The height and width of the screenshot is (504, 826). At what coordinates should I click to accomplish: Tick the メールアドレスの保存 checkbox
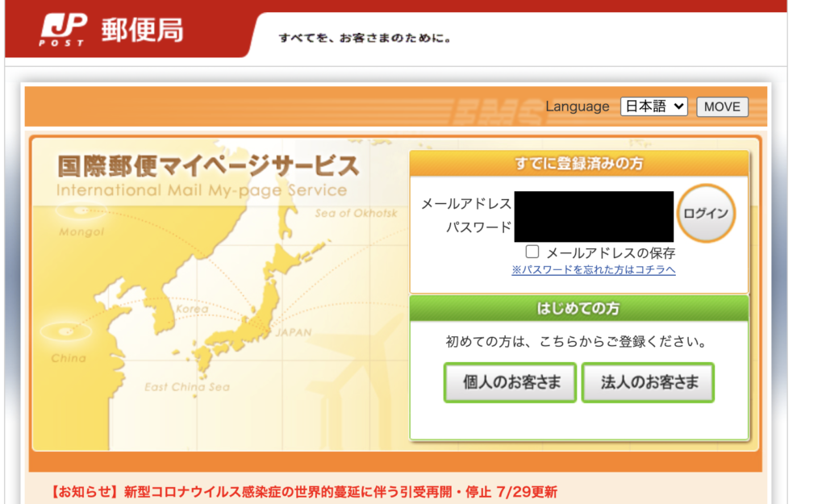532,252
